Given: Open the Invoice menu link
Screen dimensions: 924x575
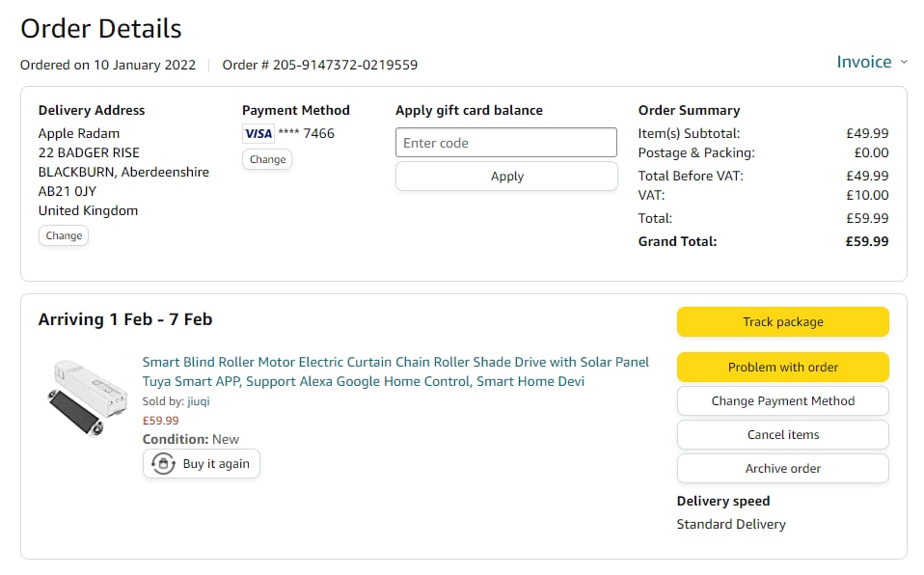Looking at the screenshot, I should point(863,62).
